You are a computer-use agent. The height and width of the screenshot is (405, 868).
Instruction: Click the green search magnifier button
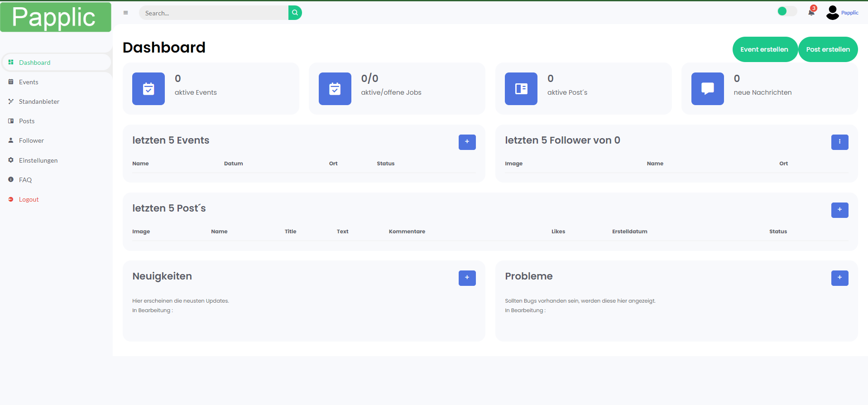point(295,13)
